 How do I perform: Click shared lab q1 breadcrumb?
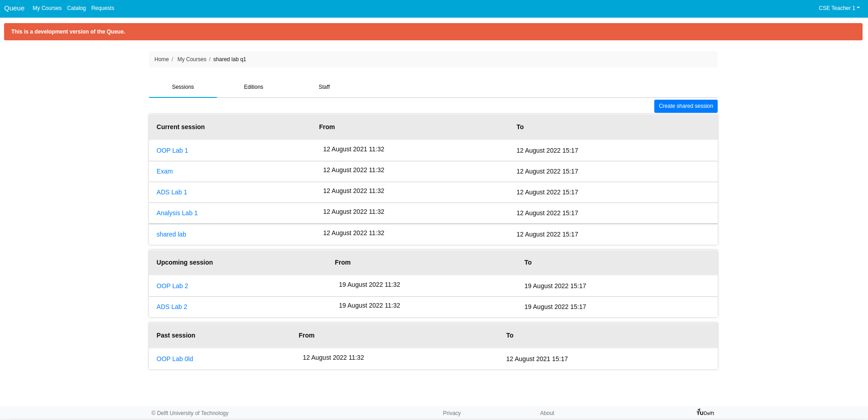[230, 59]
